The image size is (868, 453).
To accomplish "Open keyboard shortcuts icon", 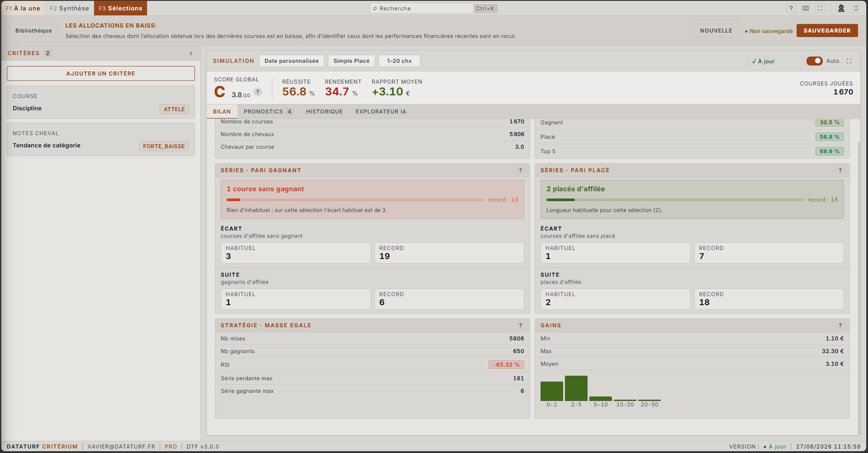I will pos(806,8).
